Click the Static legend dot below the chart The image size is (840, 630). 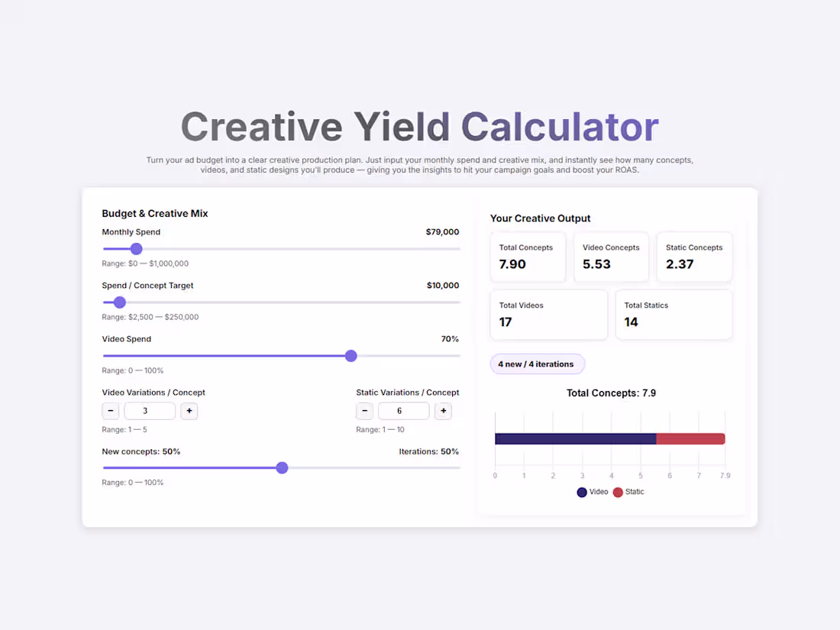coord(618,492)
